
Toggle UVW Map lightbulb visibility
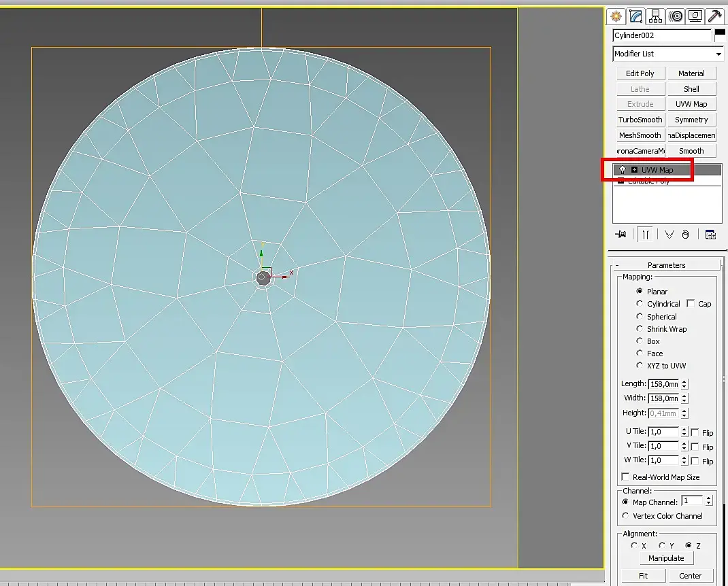[622, 170]
